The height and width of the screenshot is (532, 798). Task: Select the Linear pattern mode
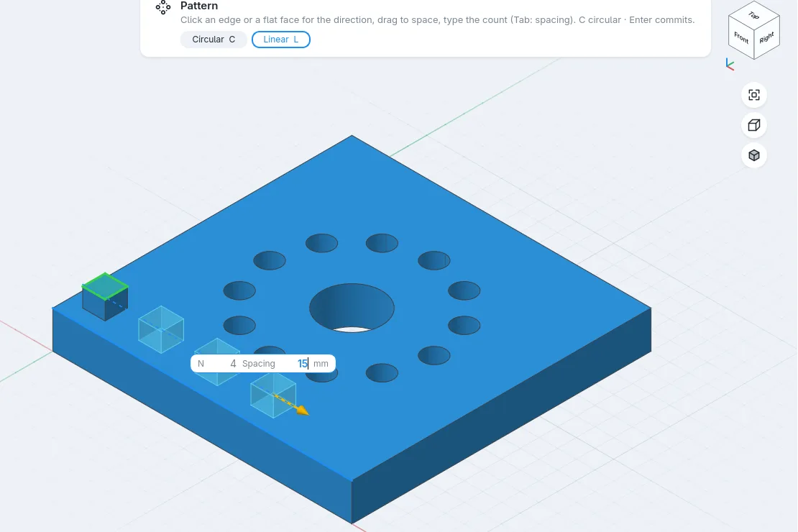click(x=281, y=40)
